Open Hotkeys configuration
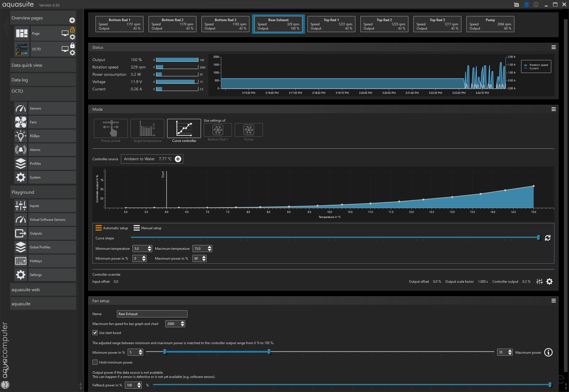 [45, 261]
